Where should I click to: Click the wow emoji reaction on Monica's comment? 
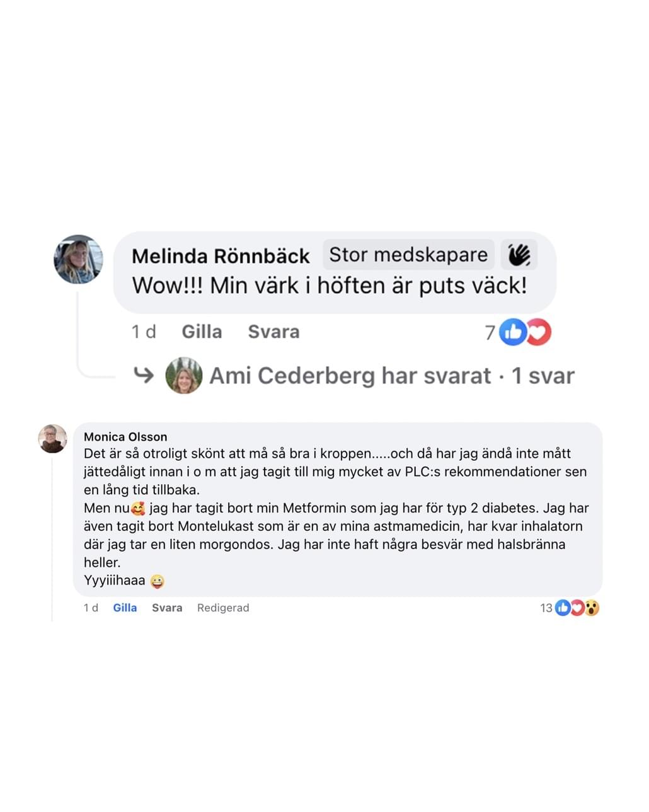592,608
